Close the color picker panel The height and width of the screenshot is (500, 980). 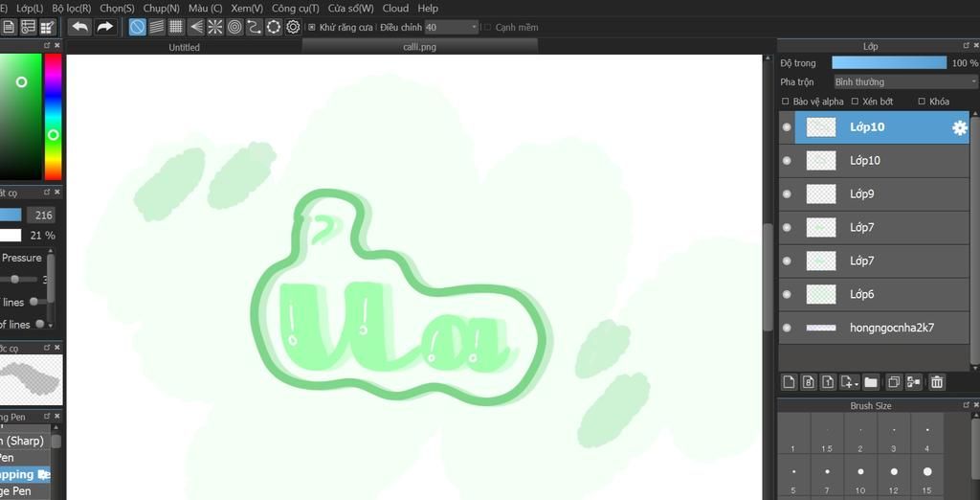[x=57, y=45]
